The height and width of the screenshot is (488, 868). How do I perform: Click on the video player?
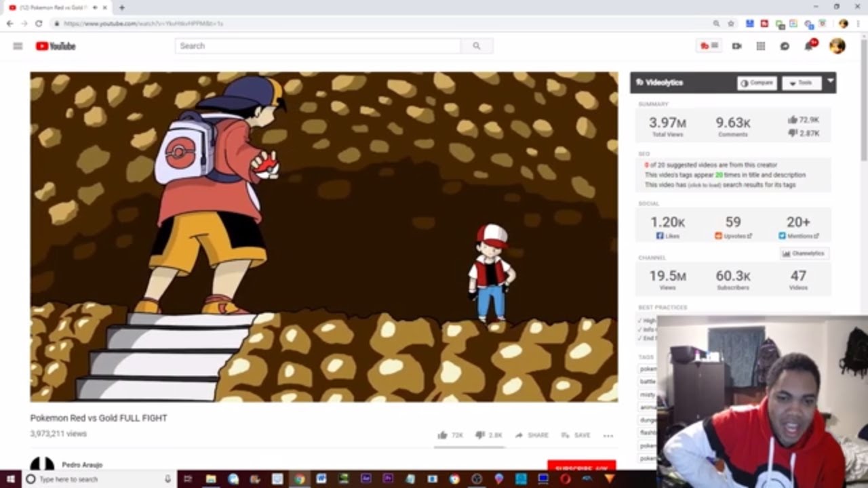click(323, 237)
